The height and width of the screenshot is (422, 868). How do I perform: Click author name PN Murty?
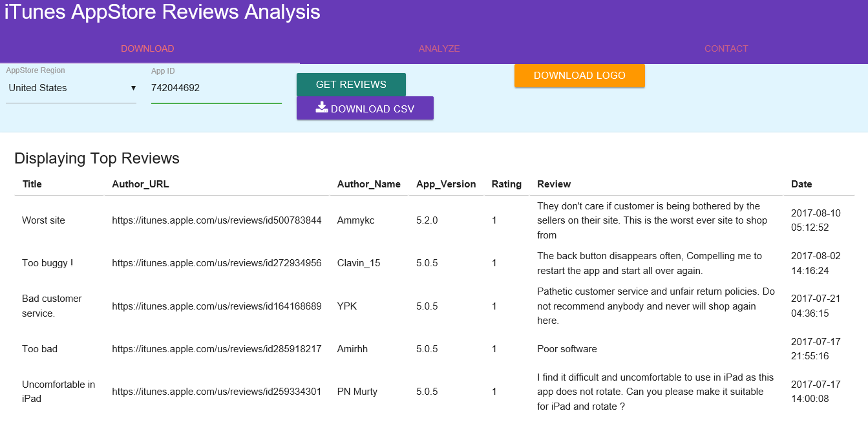[x=357, y=392]
